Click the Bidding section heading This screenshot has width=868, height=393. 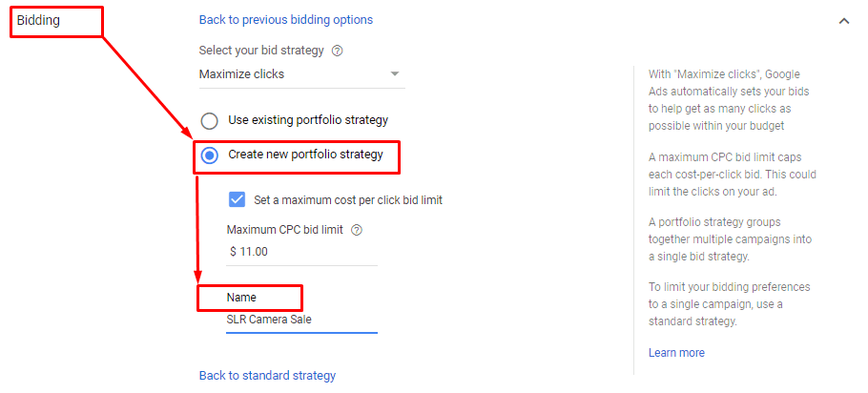(38, 20)
